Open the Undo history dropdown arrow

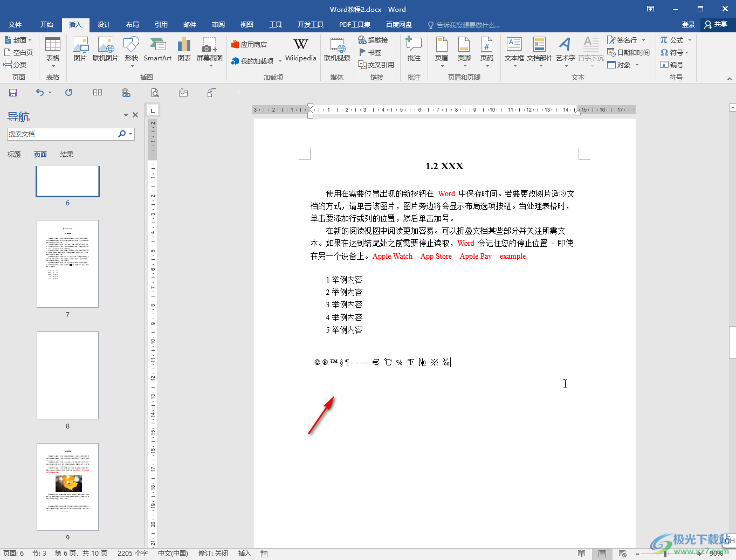[50, 93]
